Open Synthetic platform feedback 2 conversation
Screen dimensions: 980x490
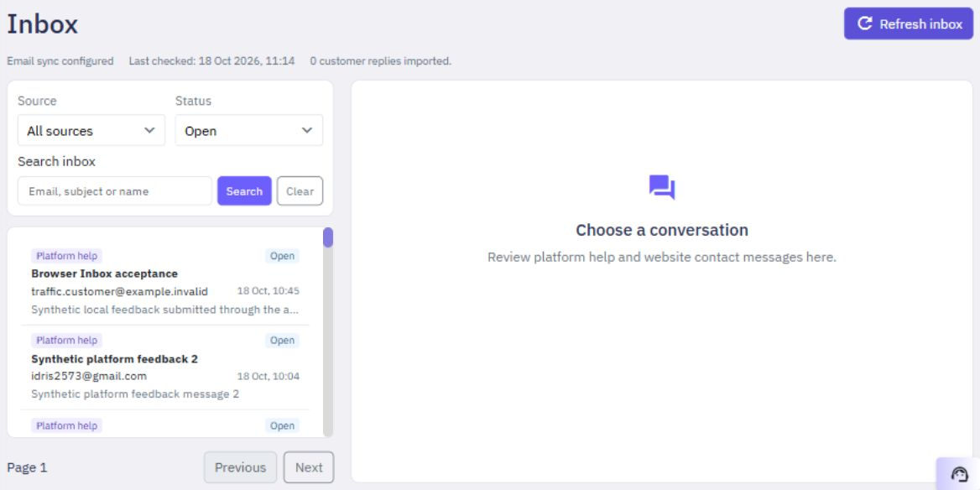point(165,367)
